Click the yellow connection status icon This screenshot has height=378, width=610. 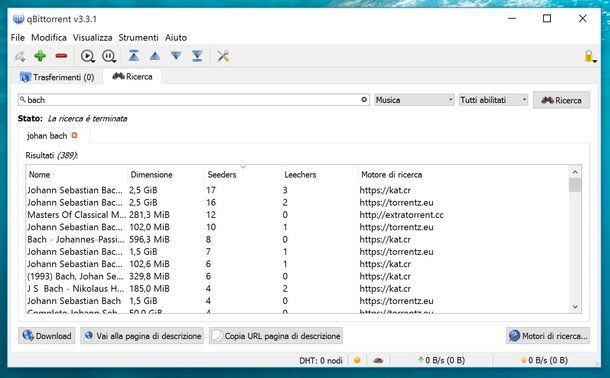click(357, 360)
